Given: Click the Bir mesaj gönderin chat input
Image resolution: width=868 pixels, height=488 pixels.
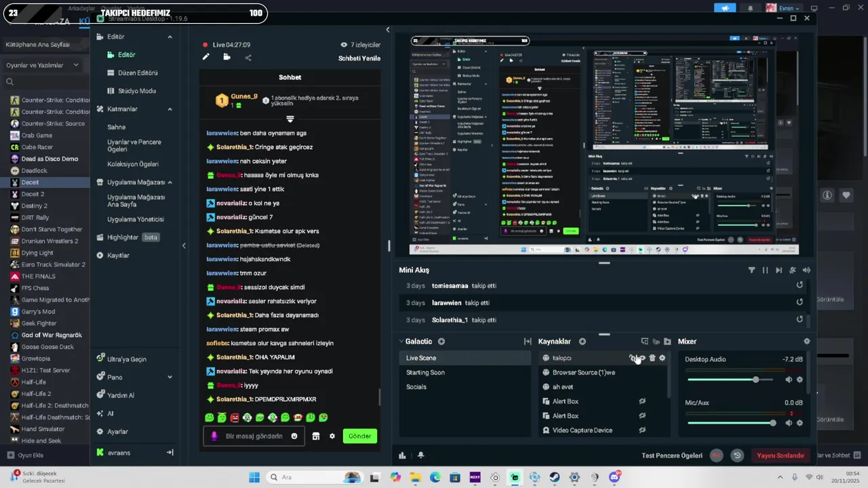Looking at the screenshot, I should point(254,436).
